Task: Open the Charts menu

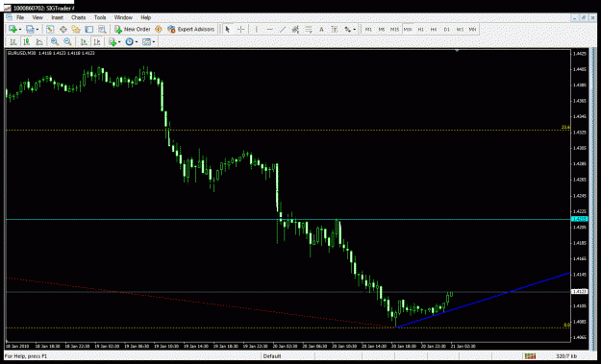Action: tap(78, 17)
